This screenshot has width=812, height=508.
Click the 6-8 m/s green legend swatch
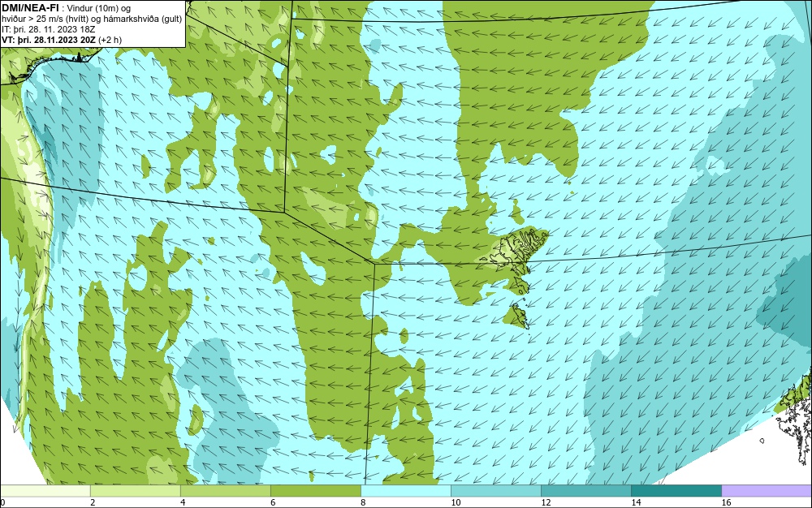[x=315, y=491]
